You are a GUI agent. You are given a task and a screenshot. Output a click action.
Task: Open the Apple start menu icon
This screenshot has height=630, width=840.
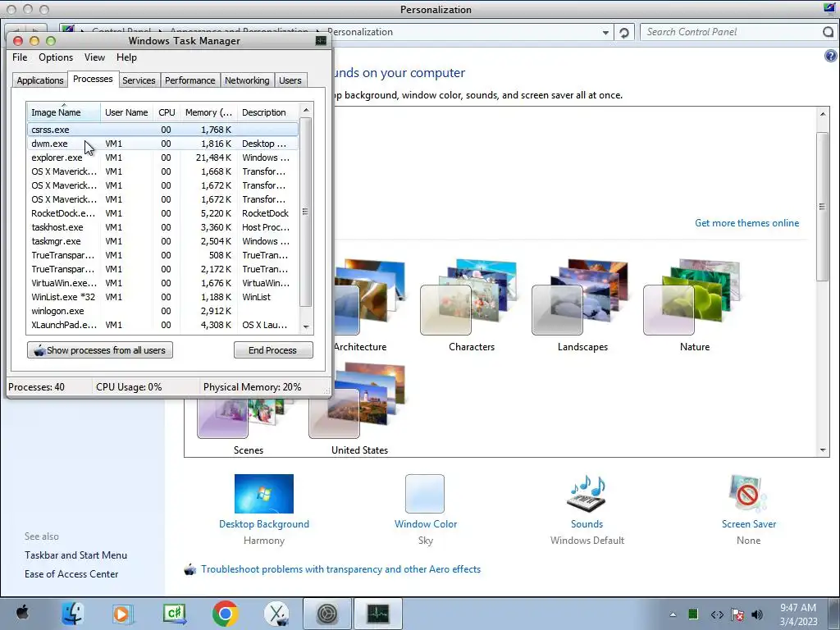click(22, 613)
